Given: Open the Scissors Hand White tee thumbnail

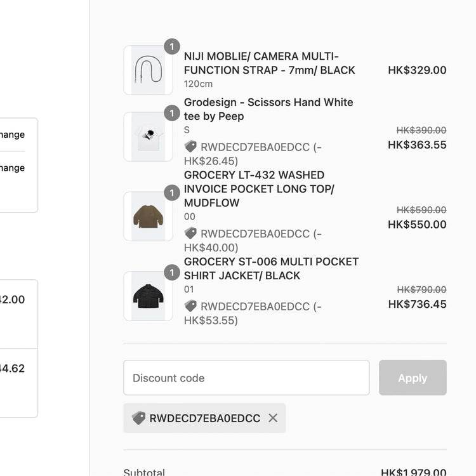Looking at the screenshot, I should [x=148, y=137].
